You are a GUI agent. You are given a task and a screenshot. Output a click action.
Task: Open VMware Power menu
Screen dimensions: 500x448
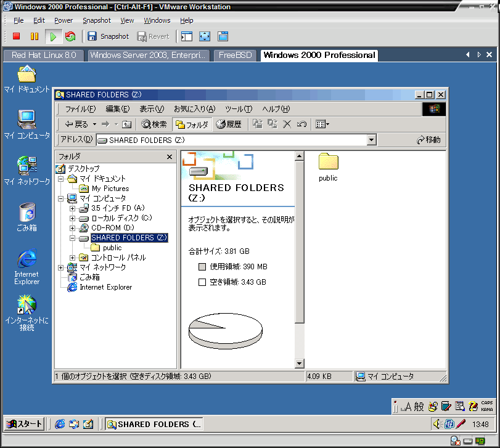point(64,20)
